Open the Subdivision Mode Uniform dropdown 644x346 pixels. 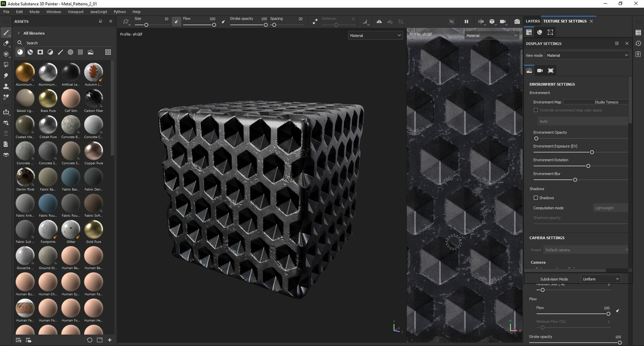(600, 279)
